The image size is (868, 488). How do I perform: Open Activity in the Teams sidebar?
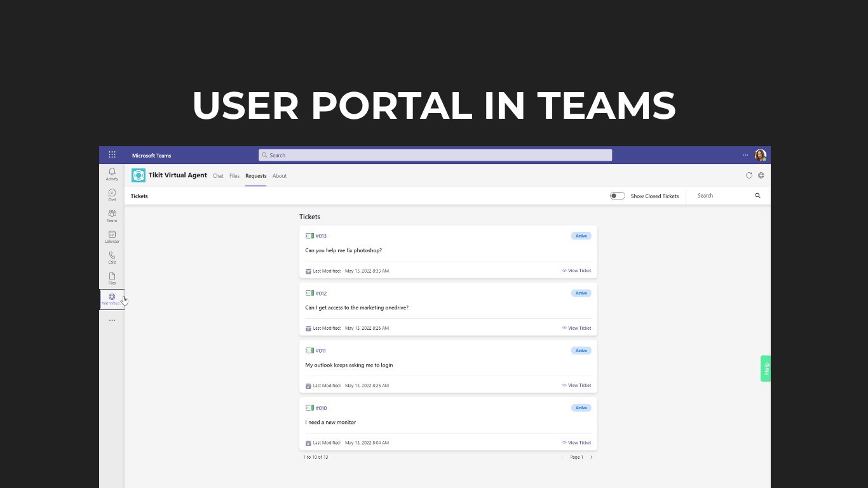112,174
